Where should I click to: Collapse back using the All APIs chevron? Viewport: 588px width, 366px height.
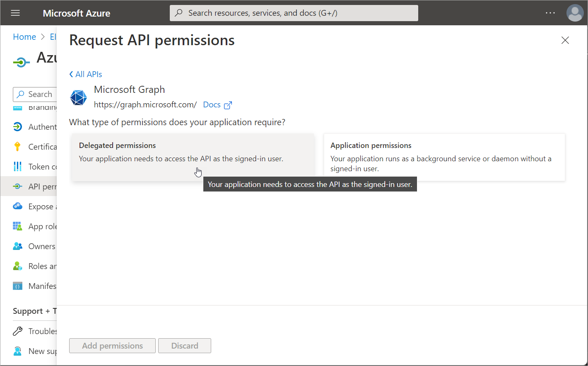click(86, 74)
